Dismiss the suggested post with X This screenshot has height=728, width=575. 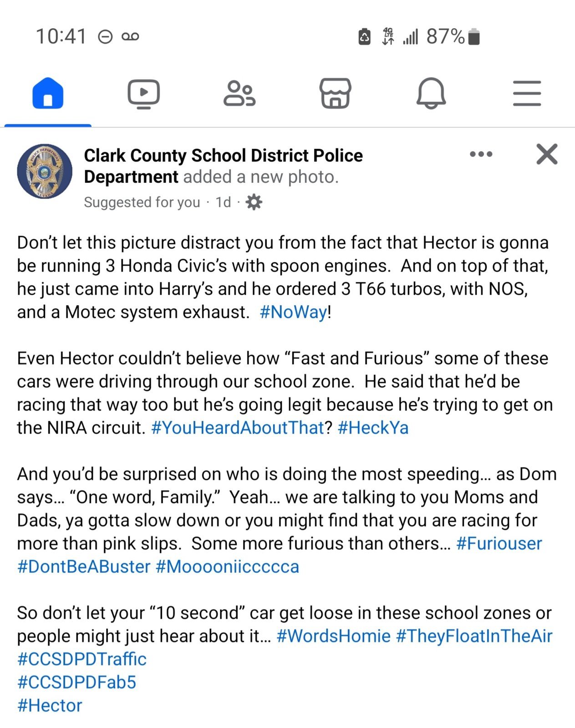coord(547,154)
